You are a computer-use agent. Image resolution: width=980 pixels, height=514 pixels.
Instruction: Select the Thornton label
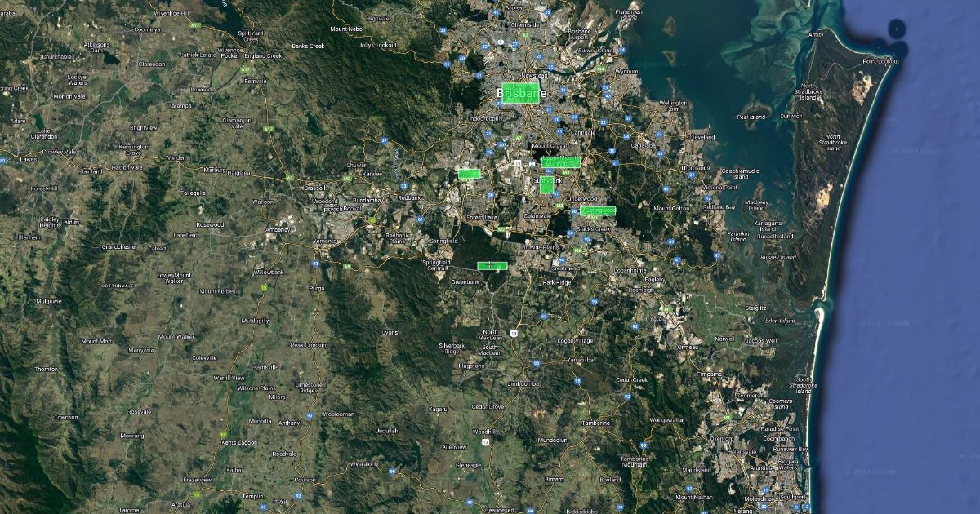pyautogui.click(x=47, y=369)
